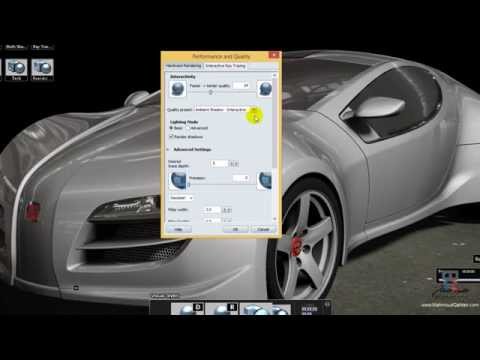This screenshot has width=480, height=360.
Task: Click the ray depth spinner arrows
Action: coord(234,163)
